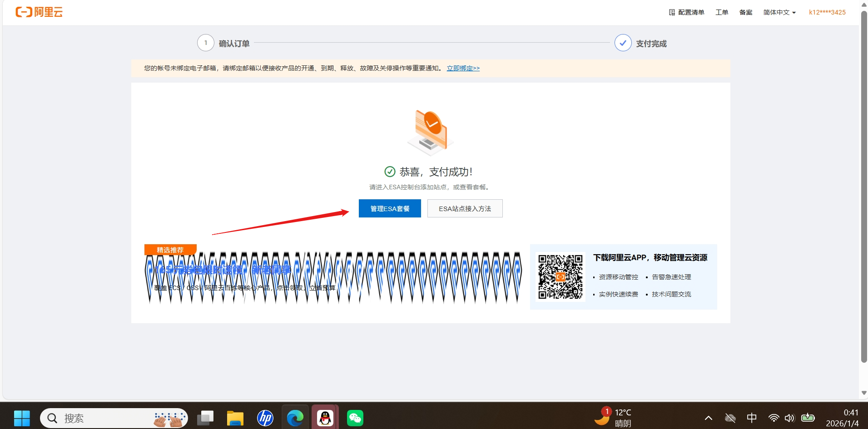Open File Explorer from taskbar
868x429 pixels.
235,418
